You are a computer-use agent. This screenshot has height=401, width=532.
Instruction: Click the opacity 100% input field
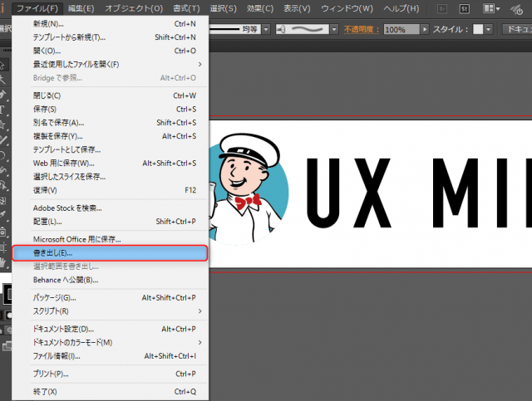[x=400, y=29]
